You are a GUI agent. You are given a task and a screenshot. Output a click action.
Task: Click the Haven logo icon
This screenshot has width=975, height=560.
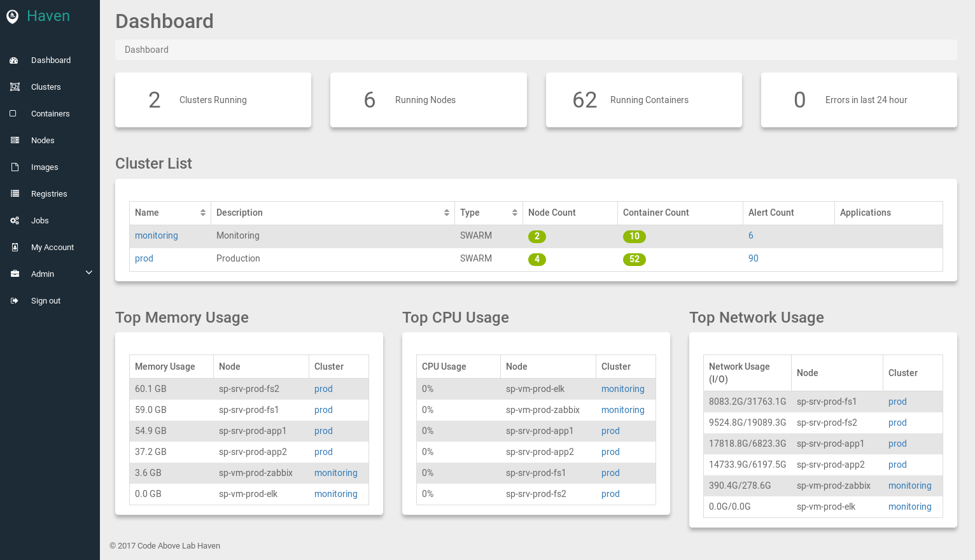12,17
